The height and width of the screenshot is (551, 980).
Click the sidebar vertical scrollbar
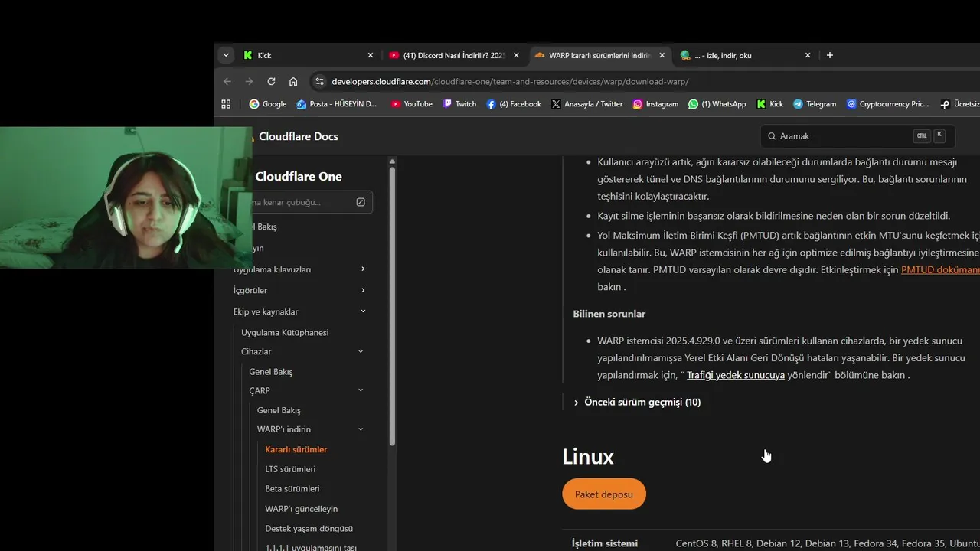[x=392, y=306]
